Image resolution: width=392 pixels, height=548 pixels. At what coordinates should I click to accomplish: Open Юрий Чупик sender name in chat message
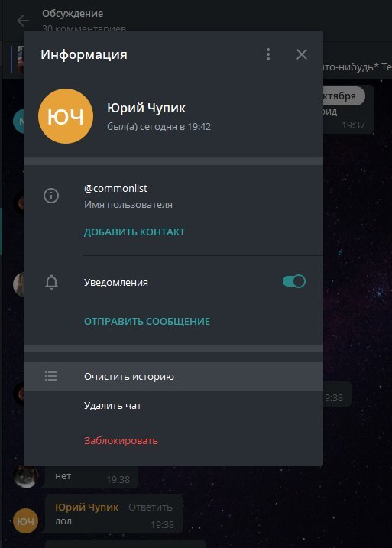click(x=86, y=507)
